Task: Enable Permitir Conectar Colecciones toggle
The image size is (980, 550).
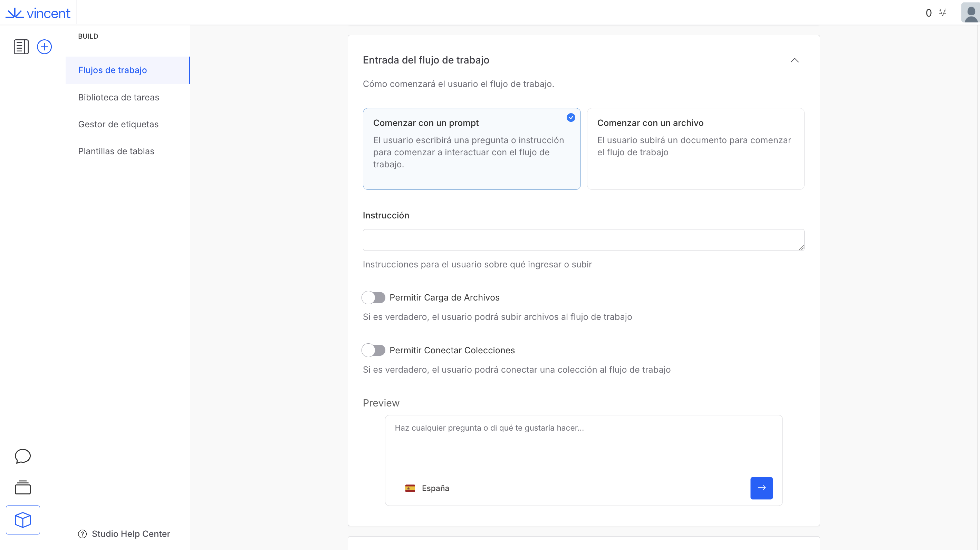Action: [373, 350]
